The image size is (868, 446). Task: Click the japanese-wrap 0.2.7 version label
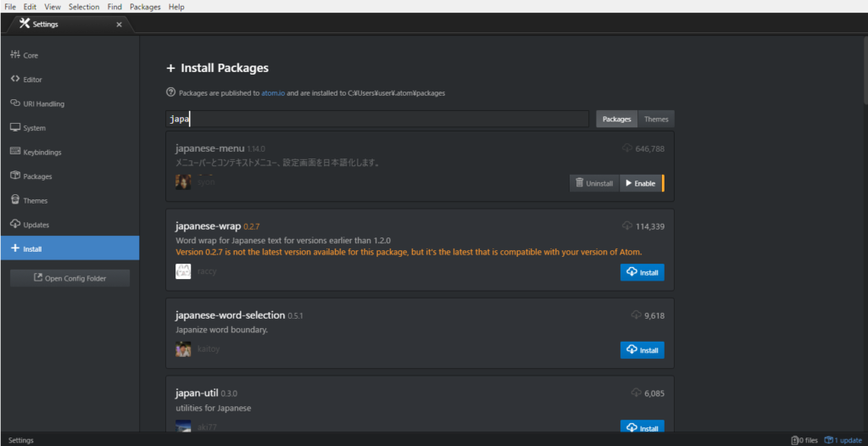pyautogui.click(x=251, y=226)
